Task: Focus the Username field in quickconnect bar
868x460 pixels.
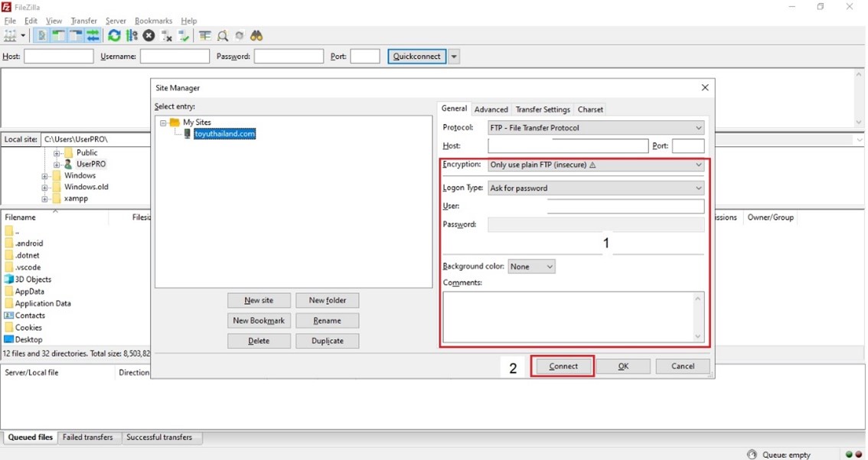Action: (175, 57)
